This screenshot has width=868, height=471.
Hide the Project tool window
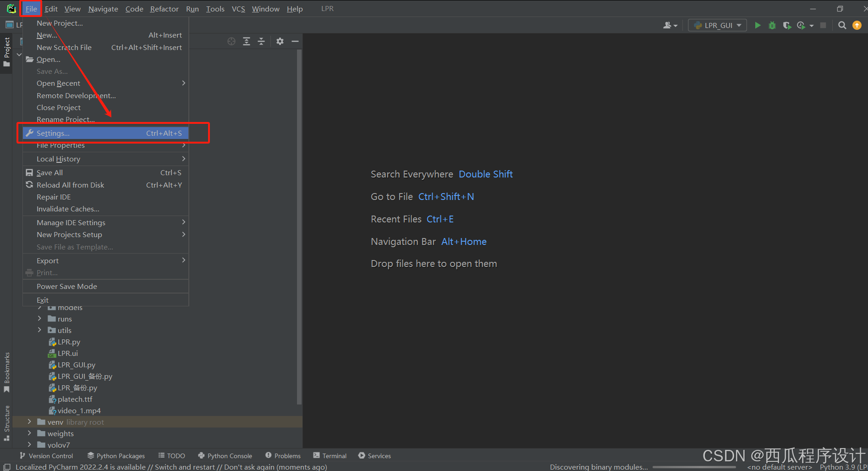tap(295, 41)
